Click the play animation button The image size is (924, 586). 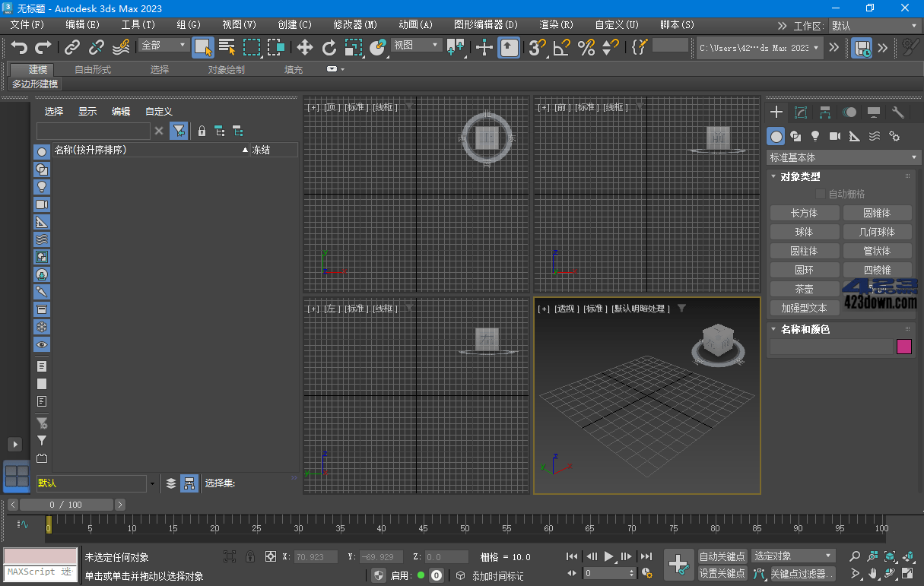point(608,556)
